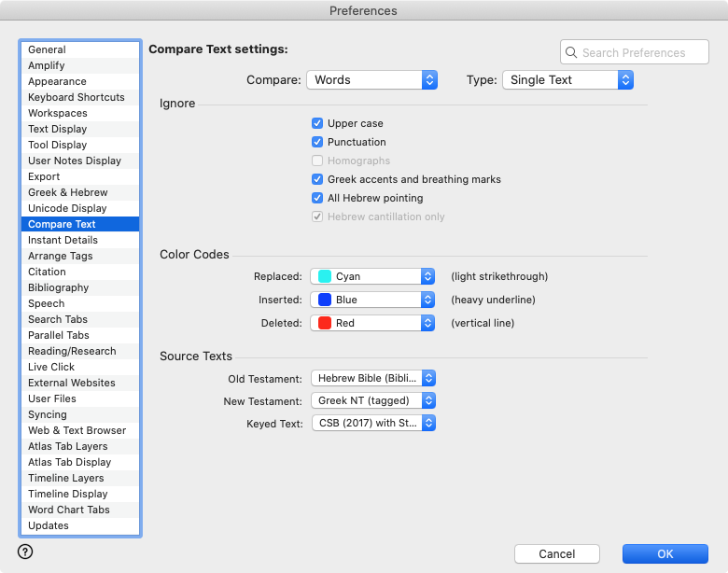Click the Search Preferences field
This screenshot has width=728, height=573.
pyautogui.click(x=642, y=53)
